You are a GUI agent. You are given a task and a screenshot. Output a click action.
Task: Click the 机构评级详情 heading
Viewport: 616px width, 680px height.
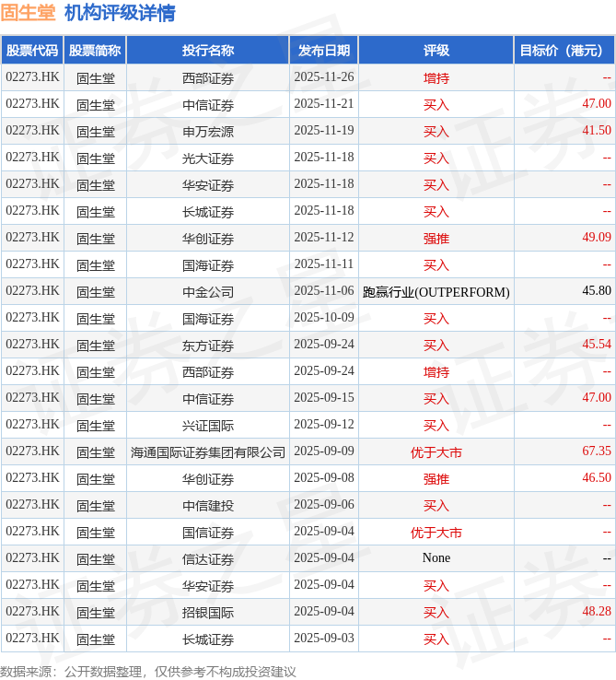tap(120, 13)
